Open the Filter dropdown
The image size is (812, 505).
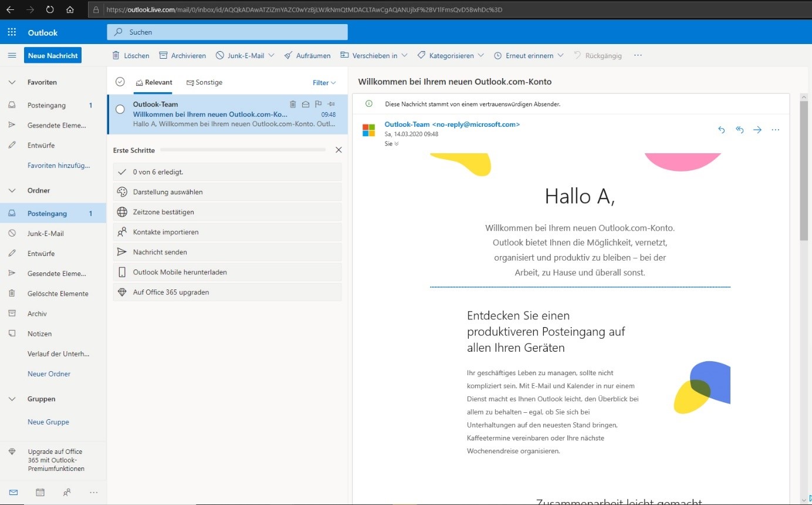click(x=324, y=83)
